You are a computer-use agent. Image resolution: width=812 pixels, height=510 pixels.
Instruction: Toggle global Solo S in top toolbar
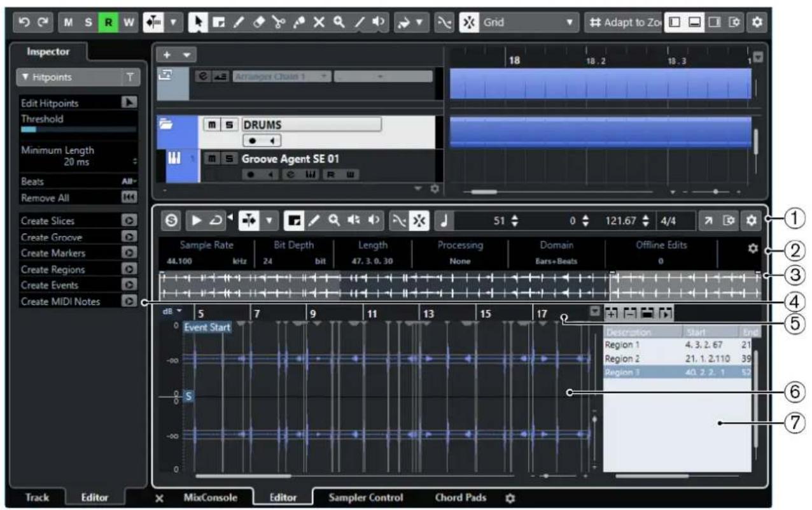pos(88,22)
